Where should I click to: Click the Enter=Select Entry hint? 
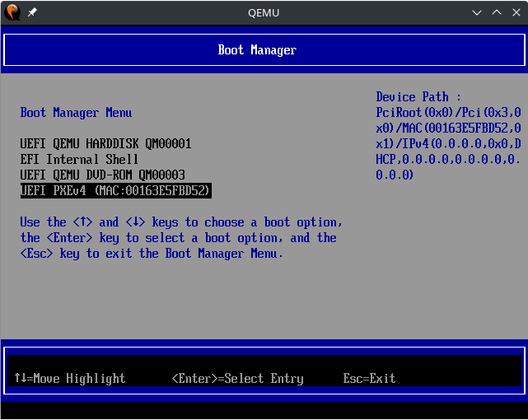click(238, 378)
